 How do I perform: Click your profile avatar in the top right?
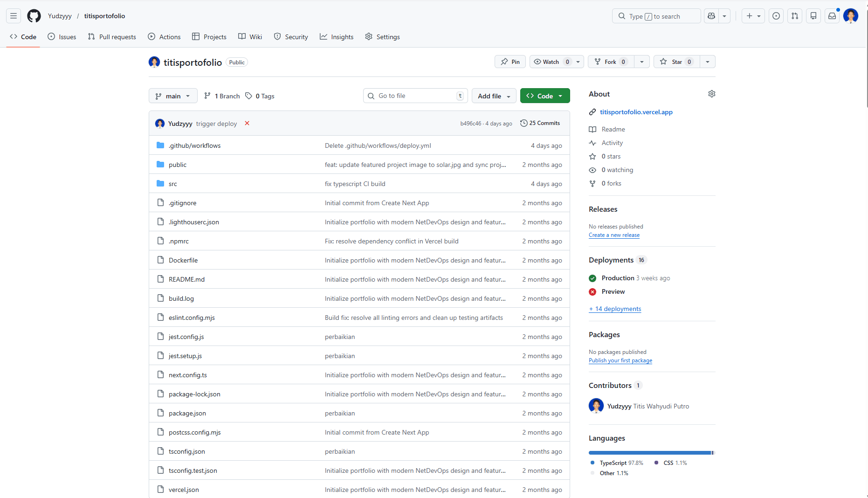[851, 15]
